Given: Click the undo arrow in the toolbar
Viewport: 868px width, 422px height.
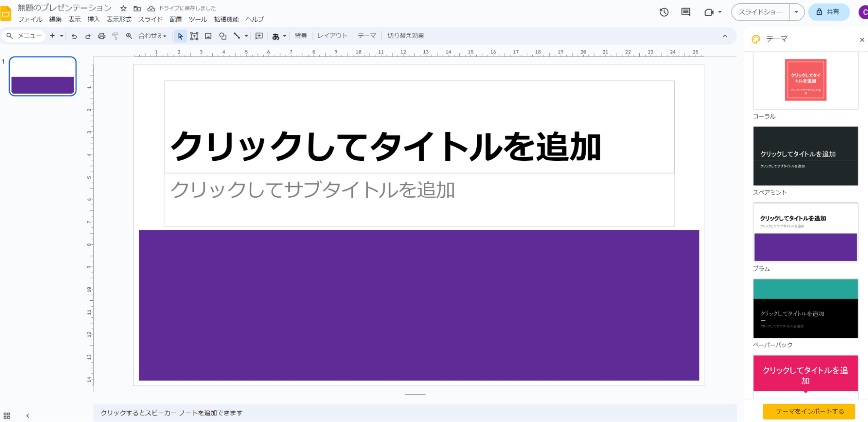Looking at the screenshot, I should click(x=74, y=36).
